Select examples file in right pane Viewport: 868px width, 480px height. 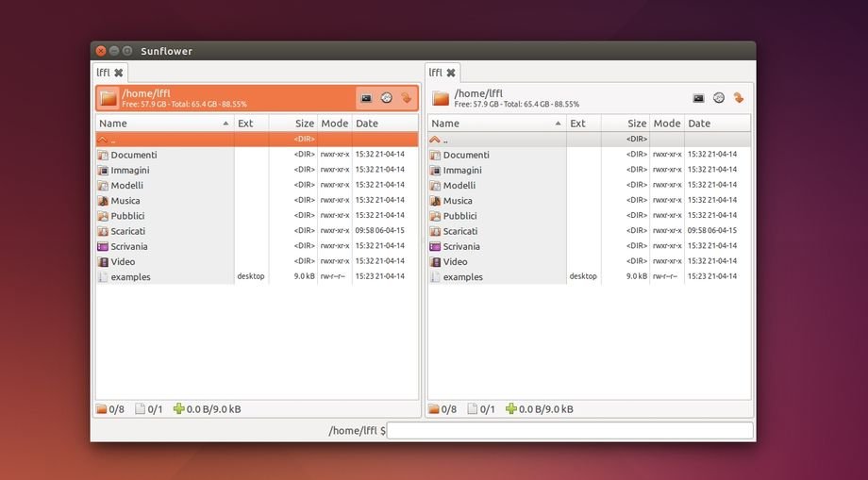point(462,277)
